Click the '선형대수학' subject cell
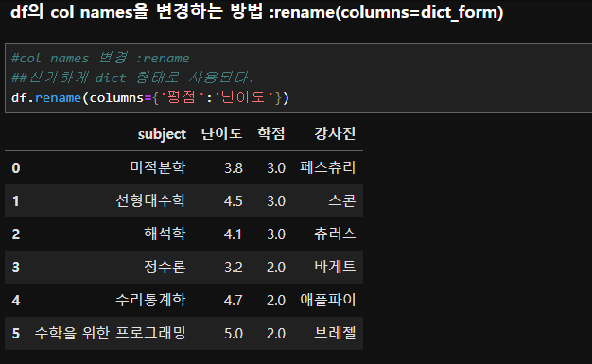The height and width of the screenshot is (364, 592). click(x=151, y=200)
